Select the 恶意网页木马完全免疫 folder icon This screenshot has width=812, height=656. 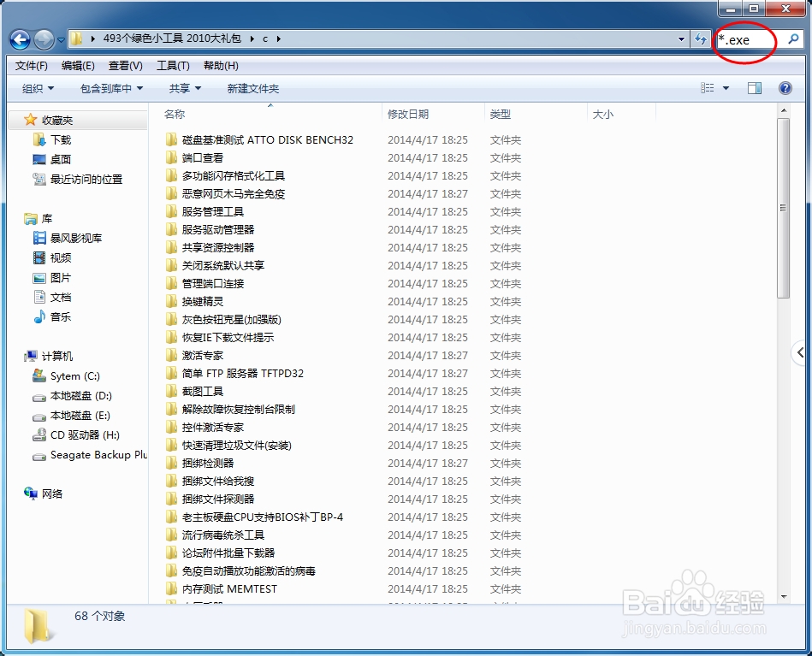point(171,193)
